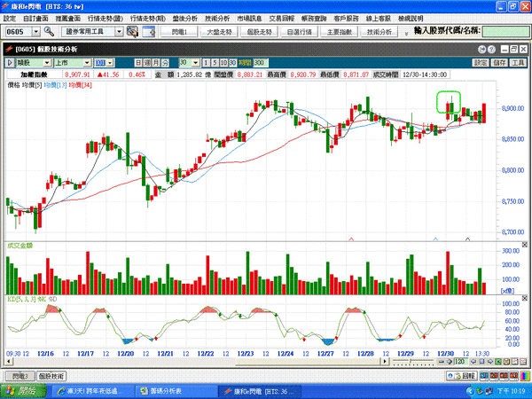
Task: Click the blue left arrow after the 120 field
Action: (473, 362)
